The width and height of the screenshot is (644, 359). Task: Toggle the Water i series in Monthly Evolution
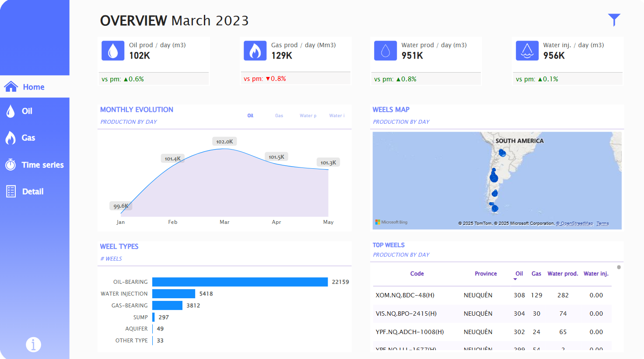[x=336, y=115]
